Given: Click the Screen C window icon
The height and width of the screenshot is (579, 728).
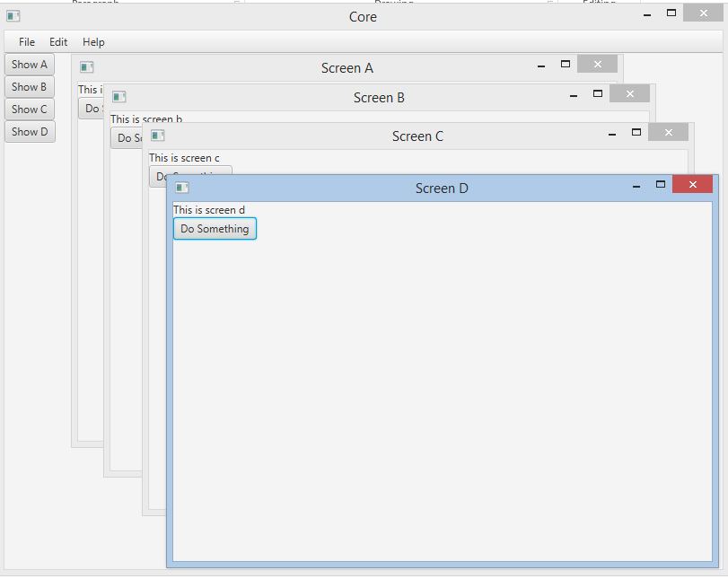Looking at the screenshot, I should click(x=158, y=136).
